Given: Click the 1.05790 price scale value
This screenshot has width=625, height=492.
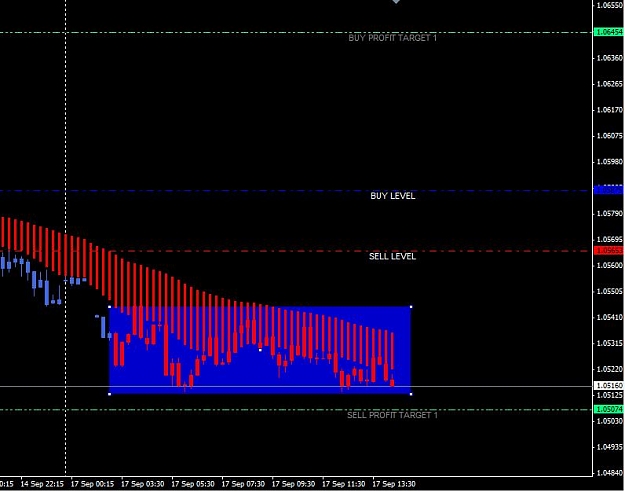Looking at the screenshot, I should pos(609,214).
